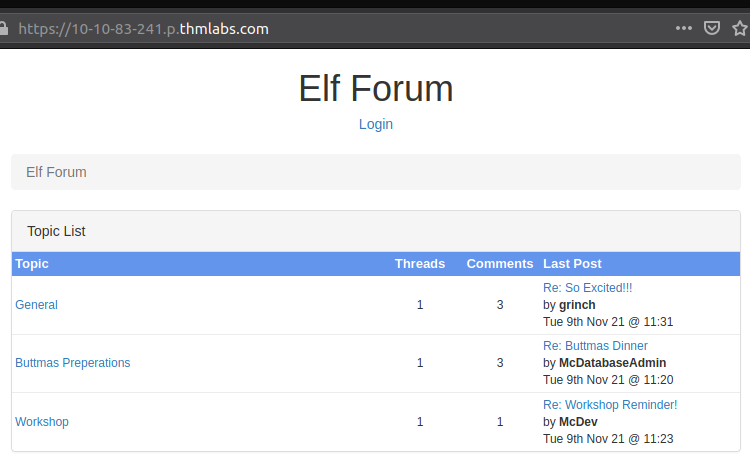Open the Re: Buttmas Dinner post
Image resolution: width=750 pixels, height=458 pixels.
(595, 346)
